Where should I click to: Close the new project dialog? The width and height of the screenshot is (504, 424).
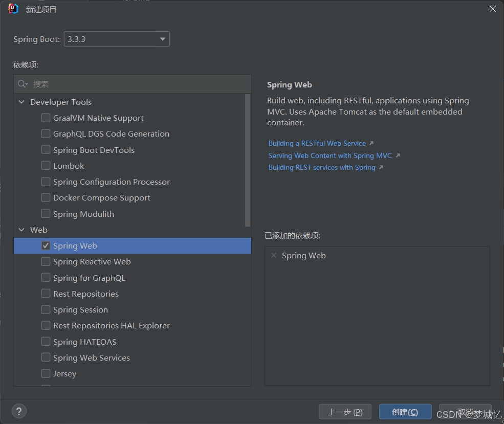pyautogui.click(x=492, y=9)
